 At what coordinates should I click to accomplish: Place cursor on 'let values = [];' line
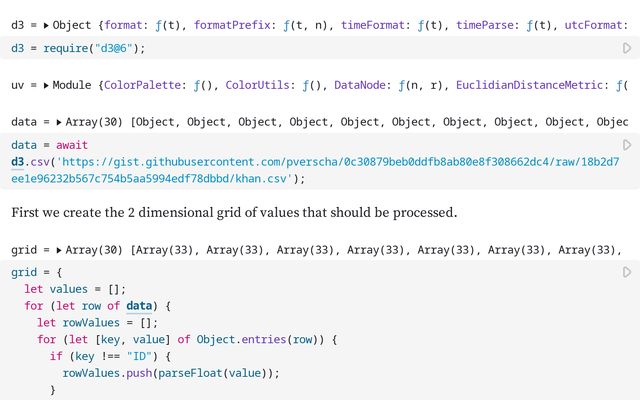click(75, 289)
